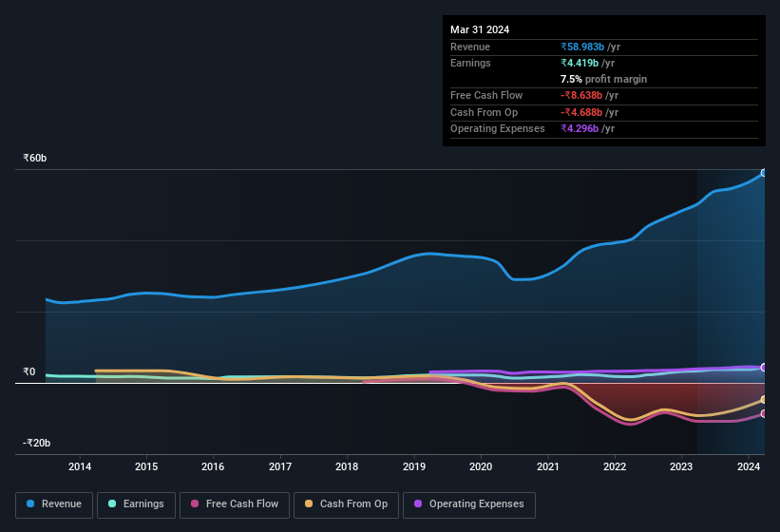Click the Operating Expenses legend label text
This screenshot has width=780, height=532.
pos(476,504)
